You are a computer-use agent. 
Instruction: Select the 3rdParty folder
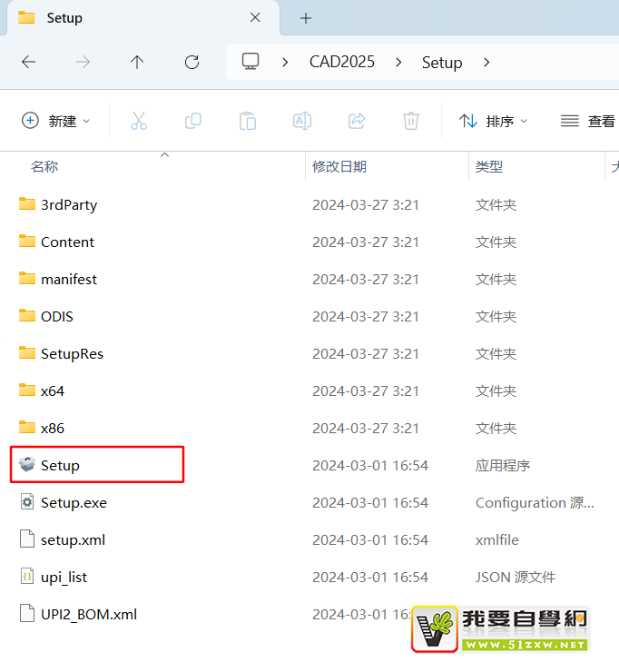[68, 204]
